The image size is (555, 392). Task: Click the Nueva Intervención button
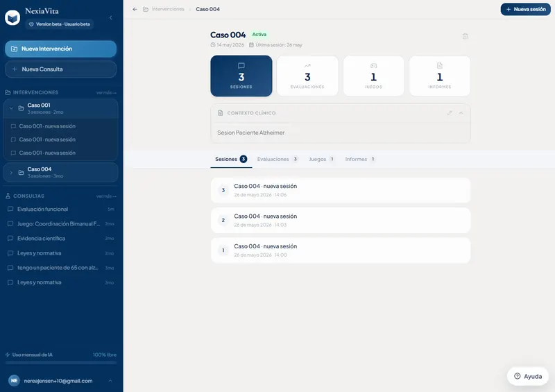coord(60,49)
